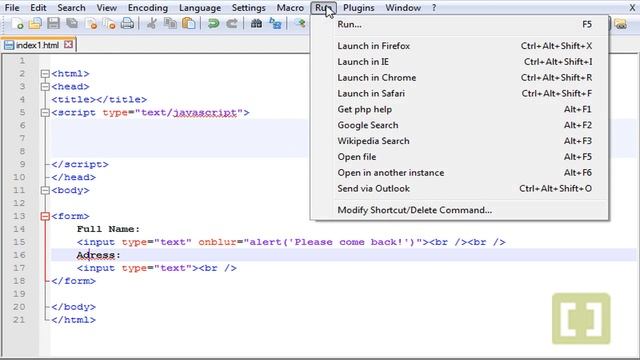
Task: Click the New file toolbar icon
Action: click(x=17, y=24)
